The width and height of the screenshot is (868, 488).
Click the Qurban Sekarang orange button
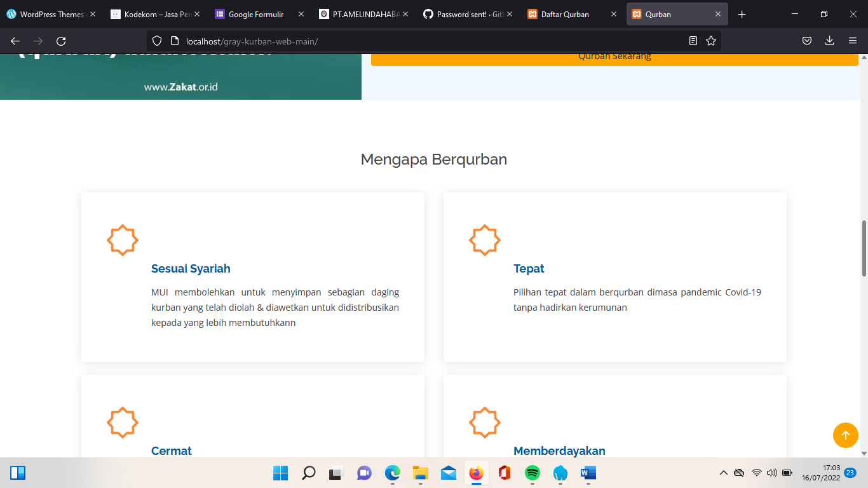click(x=614, y=57)
